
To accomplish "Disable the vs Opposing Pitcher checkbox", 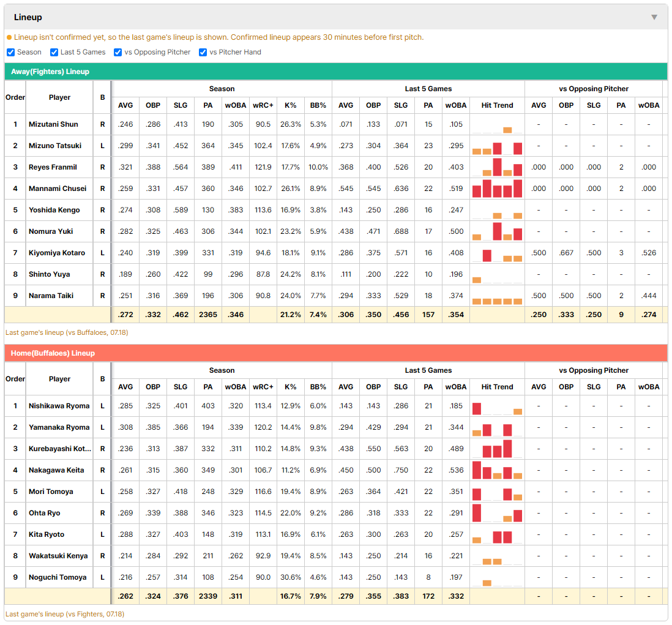I will tap(118, 52).
